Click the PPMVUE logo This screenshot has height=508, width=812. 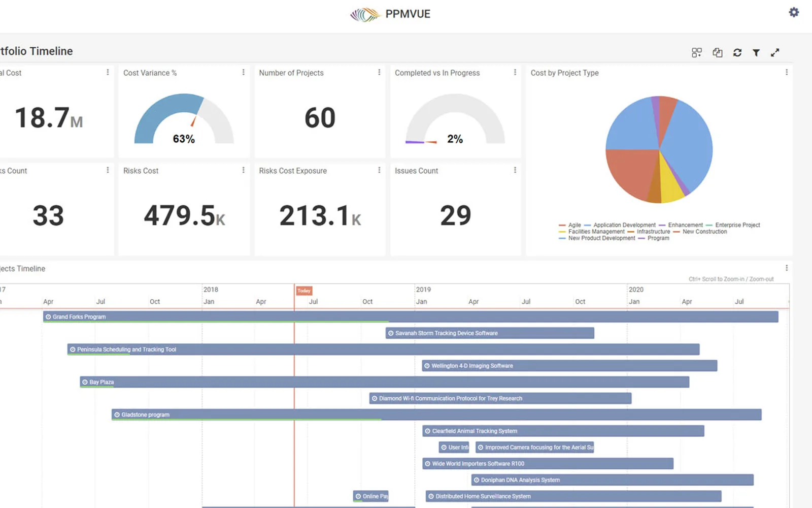(x=390, y=14)
